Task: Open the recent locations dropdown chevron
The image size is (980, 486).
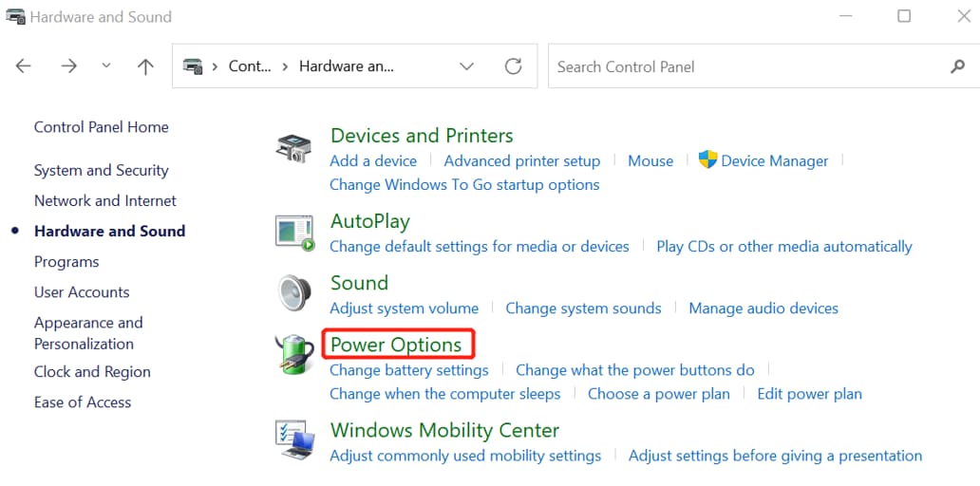Action: pyautogui.click(x=106, y=65)
